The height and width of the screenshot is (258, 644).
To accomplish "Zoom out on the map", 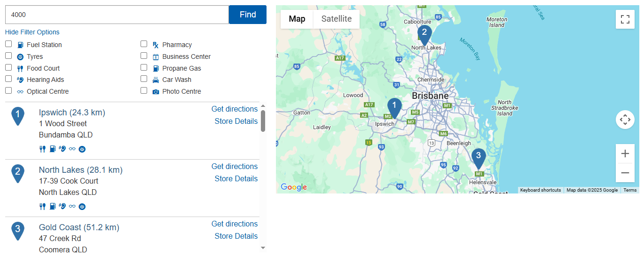I will pyautogui.click(x=625, y=173).
